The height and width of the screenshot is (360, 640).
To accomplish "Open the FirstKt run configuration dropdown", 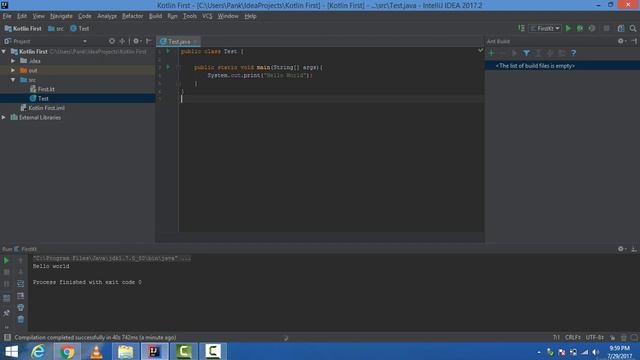I will (x=545, y=28).
